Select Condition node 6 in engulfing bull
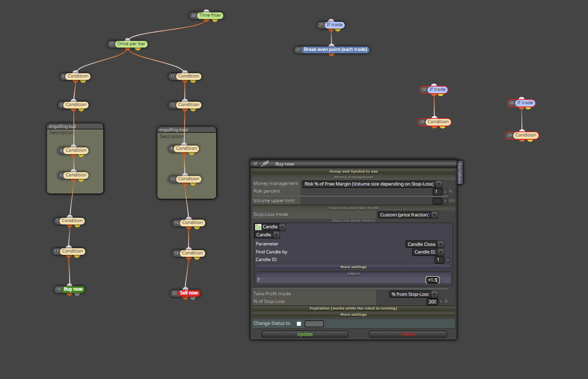 pos(76,175)
